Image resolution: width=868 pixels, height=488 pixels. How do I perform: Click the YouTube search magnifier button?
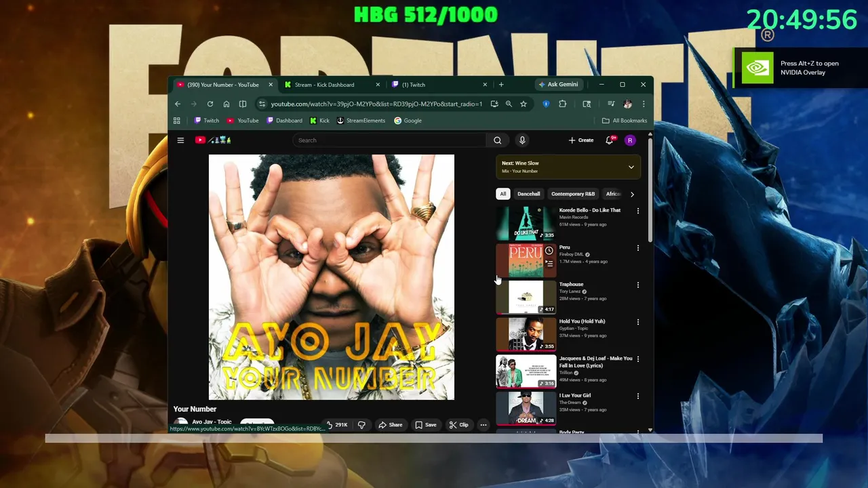pos(497,140)
